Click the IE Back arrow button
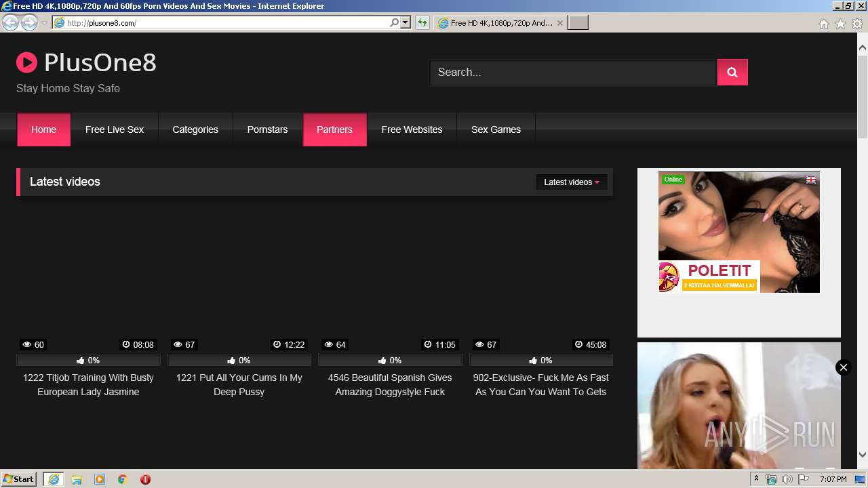Screen dimensions: 868x488 10,23
